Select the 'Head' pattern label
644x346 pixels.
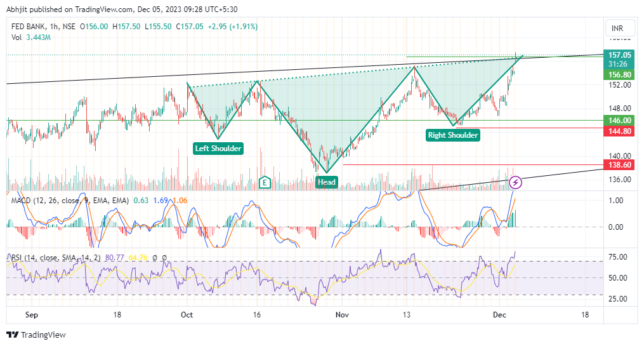pos(327,182)
